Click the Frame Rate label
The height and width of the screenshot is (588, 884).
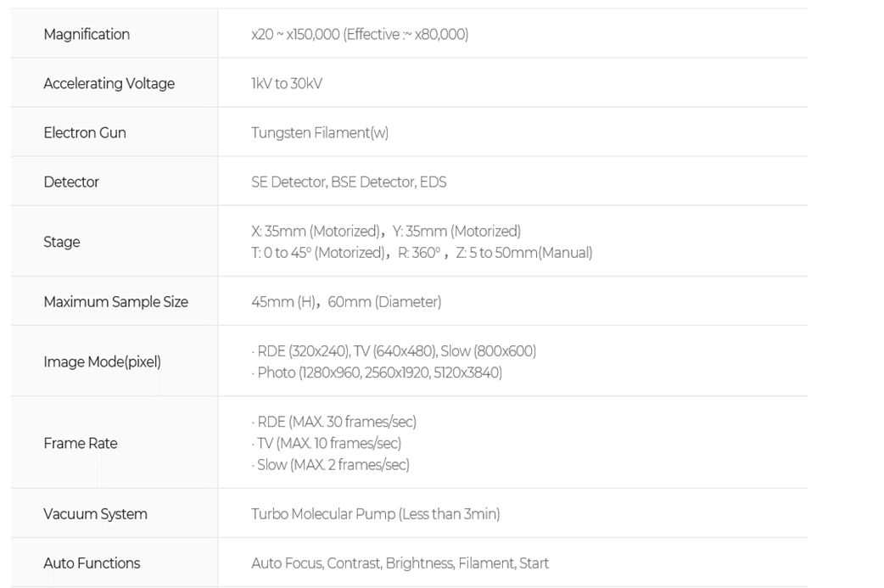click(81, 443)
